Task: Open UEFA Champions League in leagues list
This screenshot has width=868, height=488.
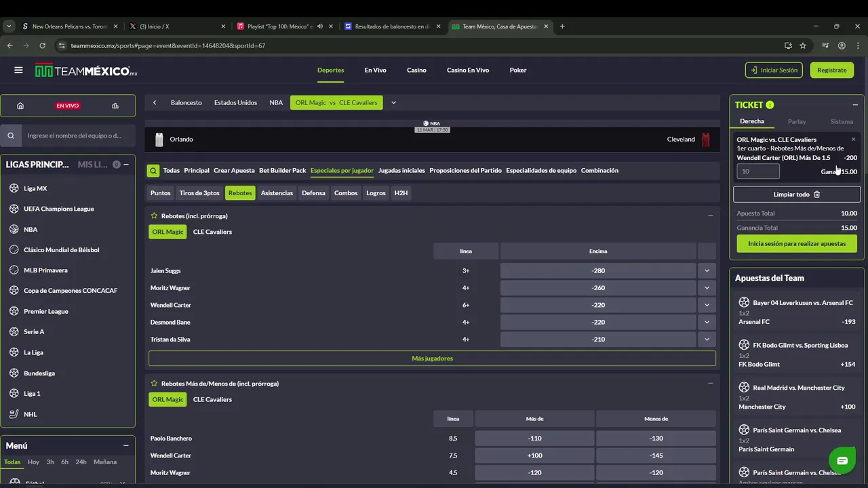Action: pyautogui.click(x=59, y=209)
